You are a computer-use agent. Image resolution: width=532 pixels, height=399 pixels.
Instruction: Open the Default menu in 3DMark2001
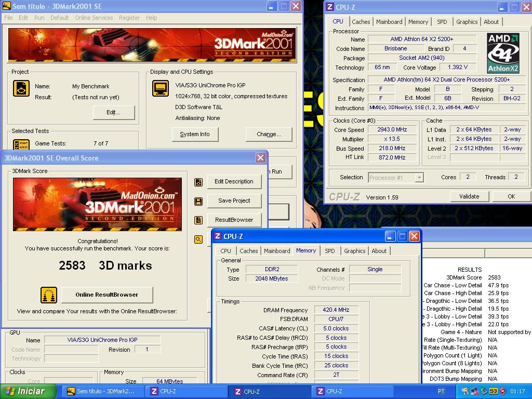[59, 18]
